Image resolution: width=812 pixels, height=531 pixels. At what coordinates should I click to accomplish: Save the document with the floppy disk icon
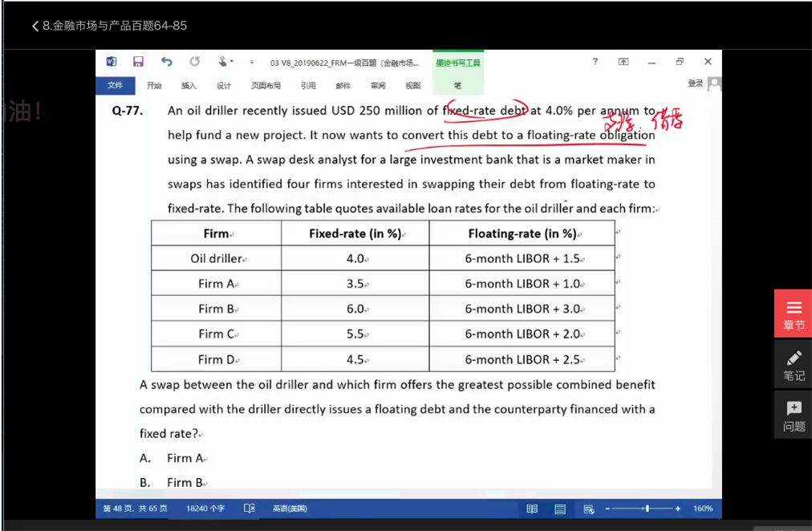pos(138,62)
